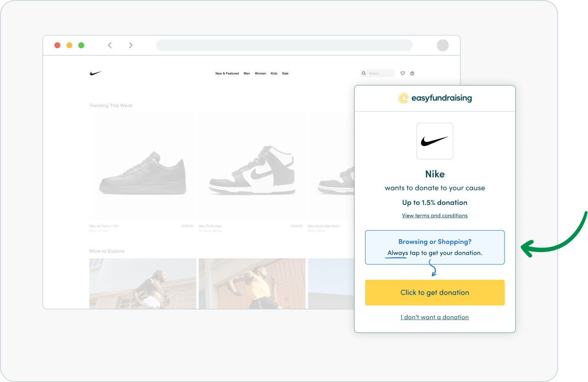Click the search magnifier icon
This screenshot has height=382, width=588.
[x=364, y=73]
